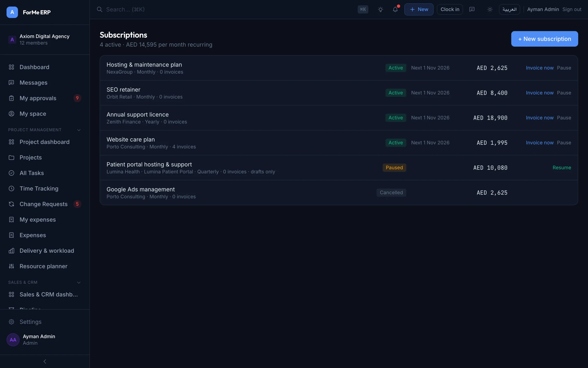Invoice now for Hosting & maintenance plan
The width and height of the screenshot is (588, 368).
[539, 68]
